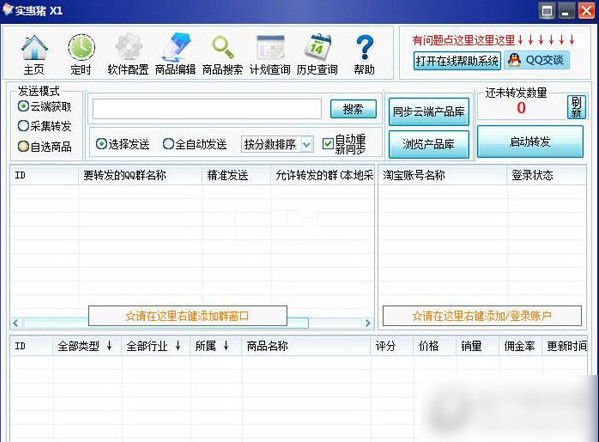The width and height of the screenshot is (599, 442).
Task: Sort by 评分 column header
Action: pyautogui.click(x=392, y=346)
